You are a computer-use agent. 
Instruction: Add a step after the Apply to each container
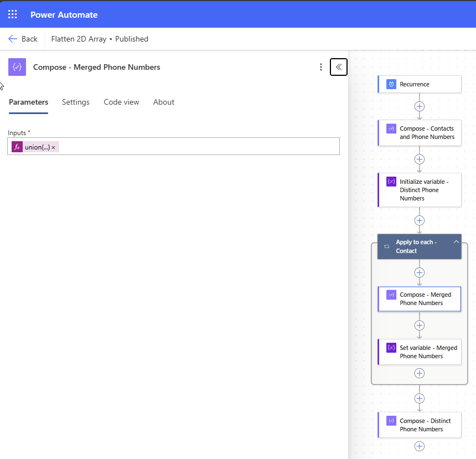[419, 398]
